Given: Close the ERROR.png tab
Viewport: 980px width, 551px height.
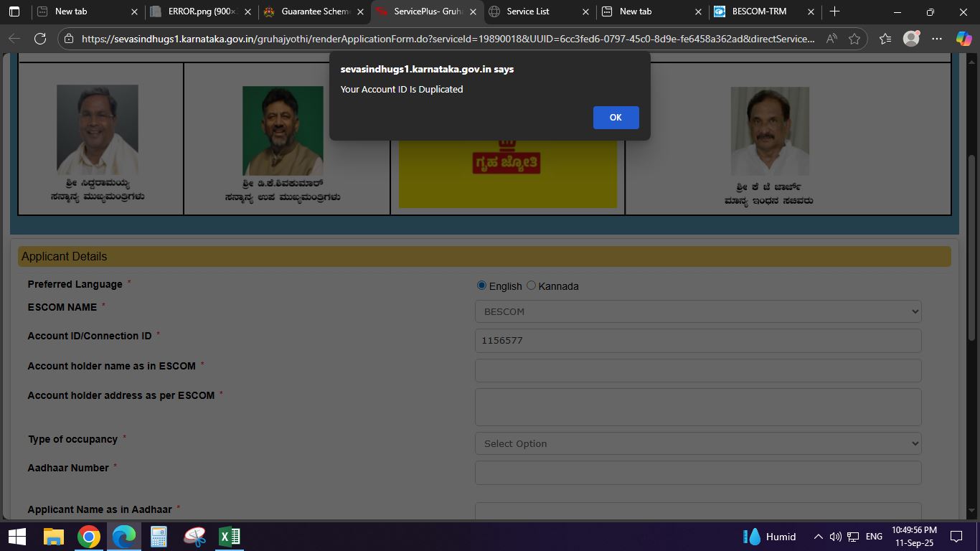Looking at the screenshot, I should pyautogui.click(x=248, y=11).
